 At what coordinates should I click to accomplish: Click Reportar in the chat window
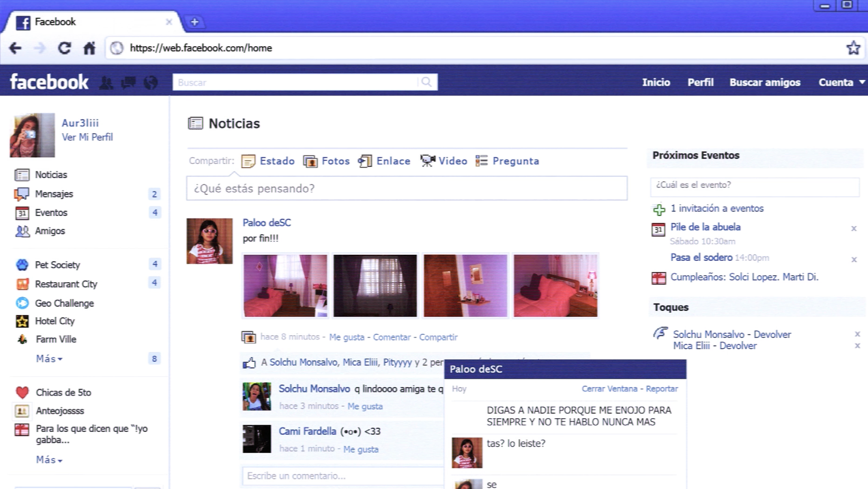pos(662,389)
